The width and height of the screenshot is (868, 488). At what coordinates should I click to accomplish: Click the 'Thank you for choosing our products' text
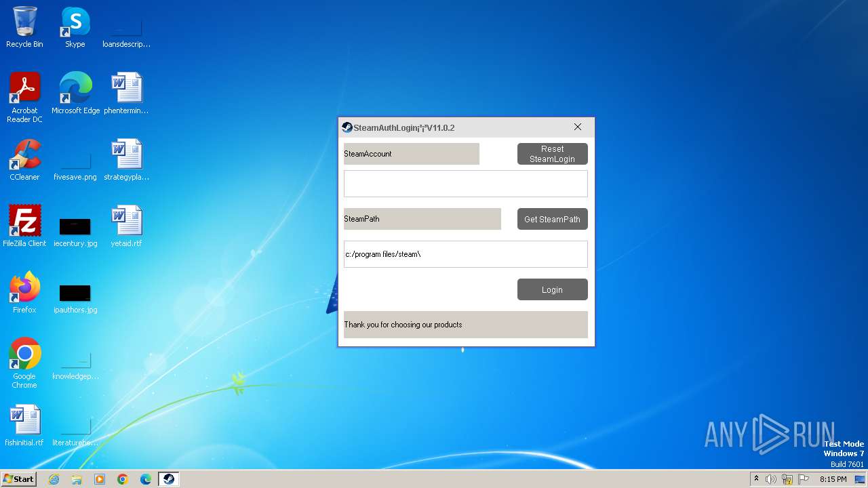pos(403,325)
